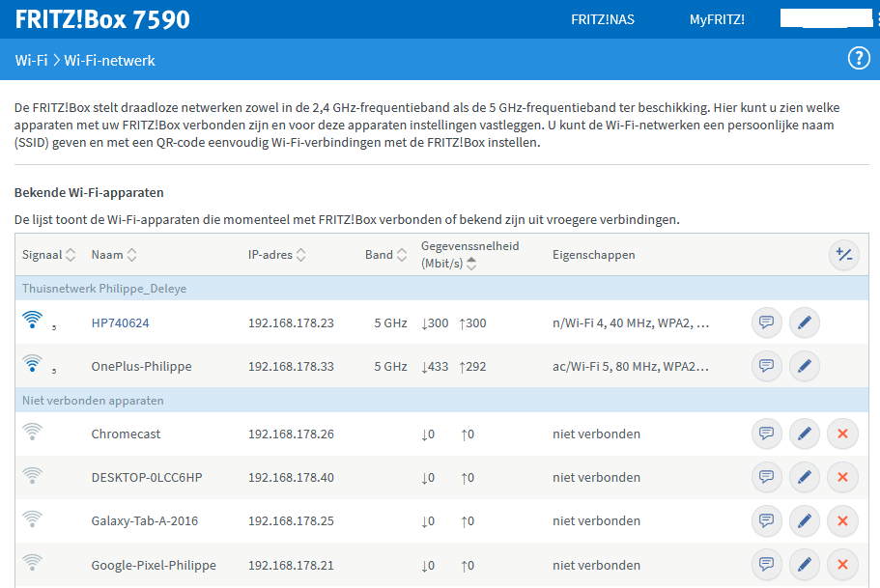Image resolution: width=880 pixels, height=588 pixels.
Task: Sort the table by IP-adres
Action: pyautogui.click(x=276, y=255)
